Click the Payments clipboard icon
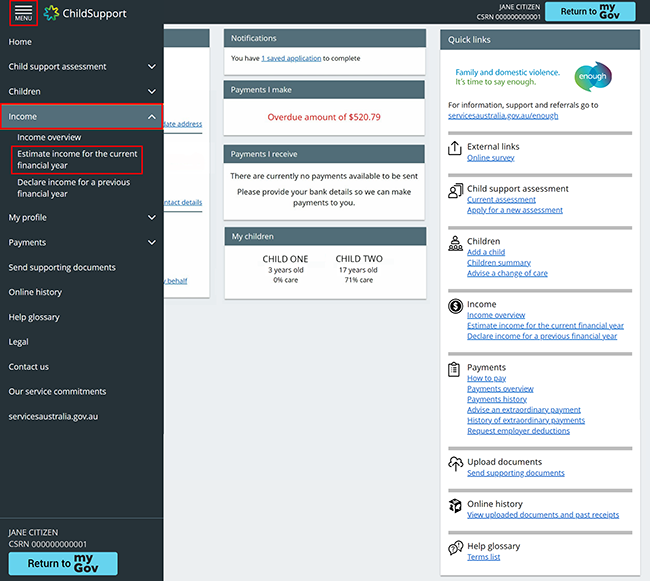Image resolution: width=650 pixels, height=581 pixels. pos(456,369)
